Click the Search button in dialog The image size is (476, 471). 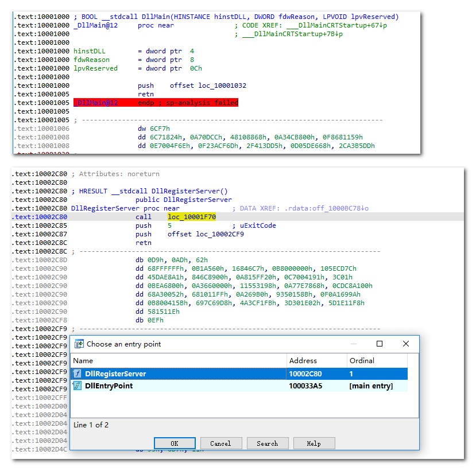[x=268, y=443]
